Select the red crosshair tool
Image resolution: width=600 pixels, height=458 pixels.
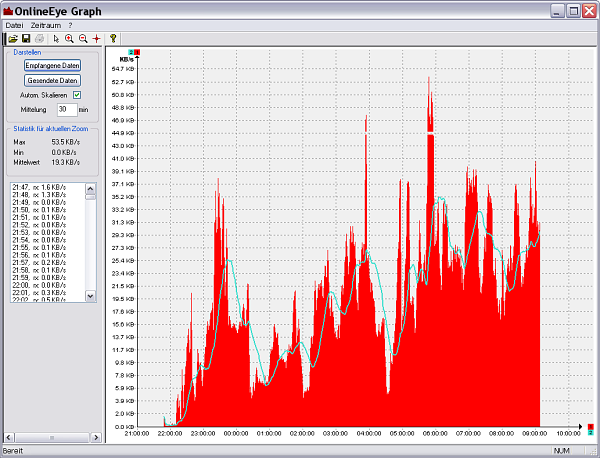coord(96,37)
